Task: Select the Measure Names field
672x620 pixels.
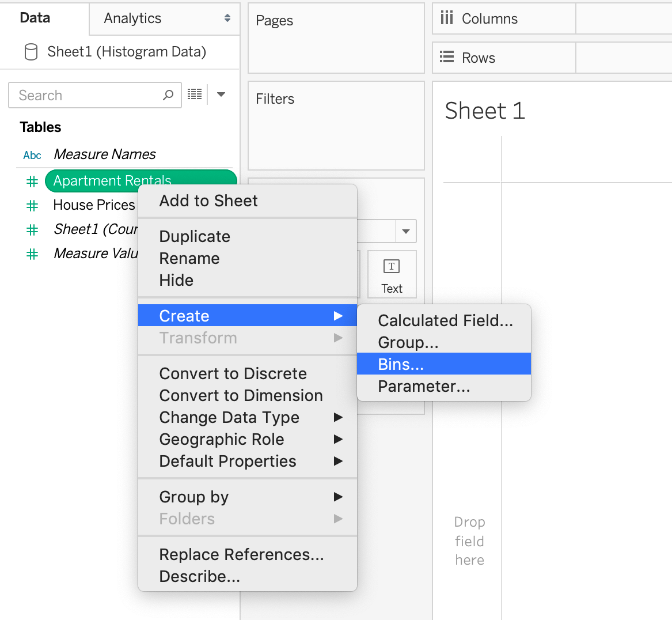Action: pyautogui.click(x=105, y=154)
